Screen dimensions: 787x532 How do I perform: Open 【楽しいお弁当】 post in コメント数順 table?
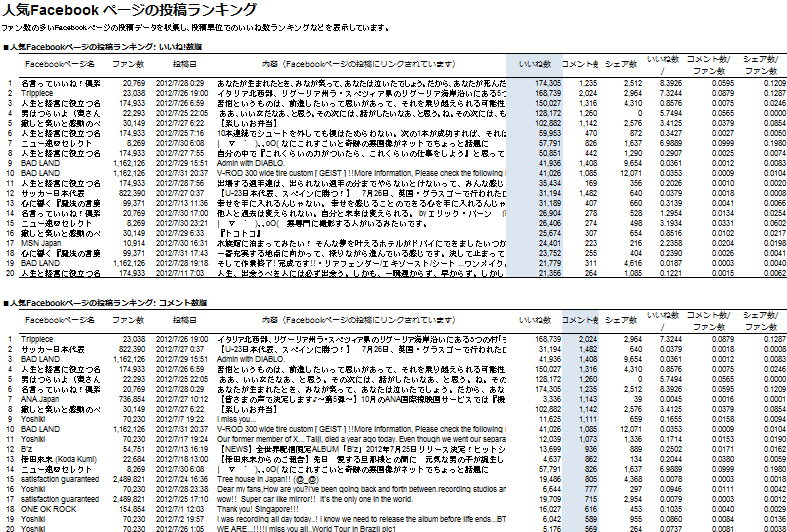click(247, 409)
